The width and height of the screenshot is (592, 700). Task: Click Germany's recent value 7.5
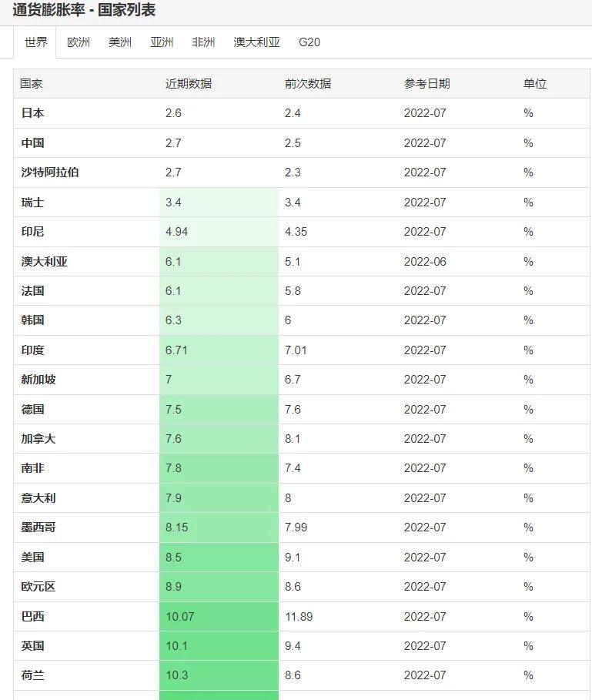coord(173,410)
